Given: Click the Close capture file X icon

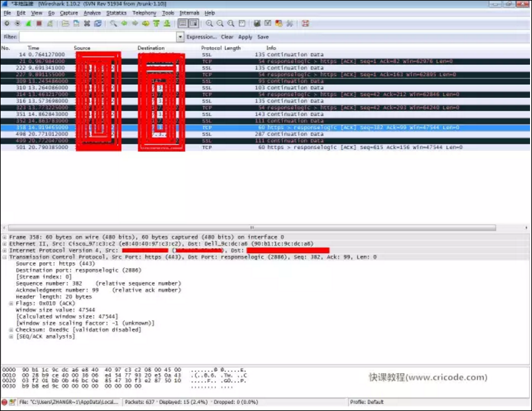Looking at the screenshot, I should tap(87, 23).
